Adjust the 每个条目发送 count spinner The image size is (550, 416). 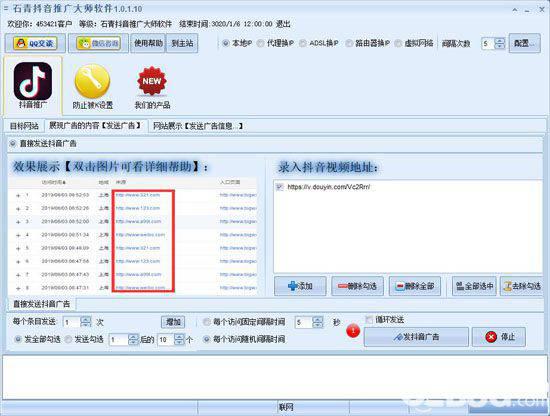86,322
